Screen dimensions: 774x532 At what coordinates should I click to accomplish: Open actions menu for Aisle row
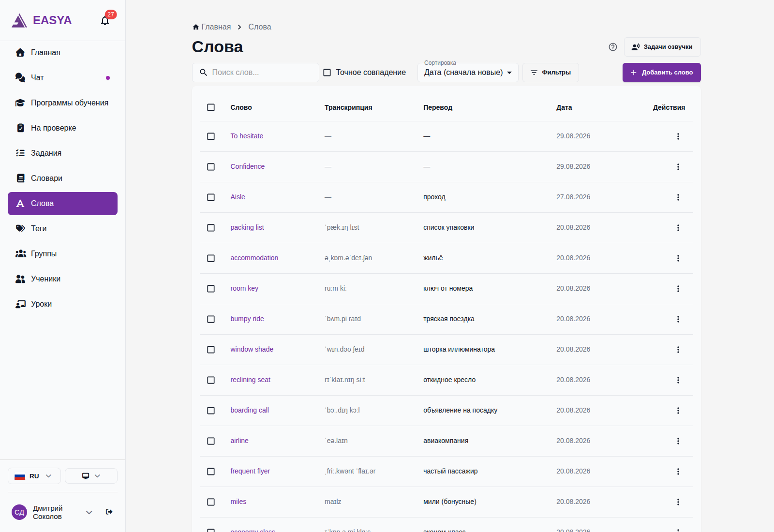[x=678, y=197]
